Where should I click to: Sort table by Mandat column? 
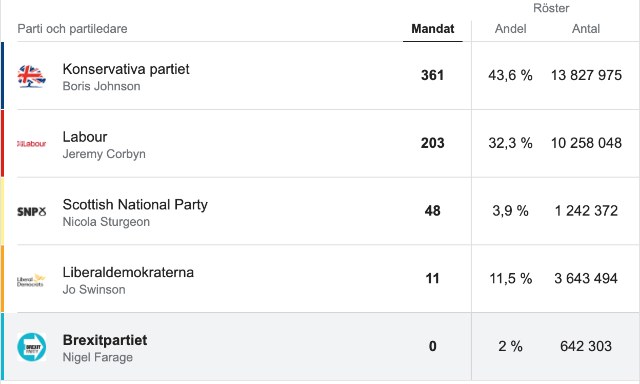(433, 29)
